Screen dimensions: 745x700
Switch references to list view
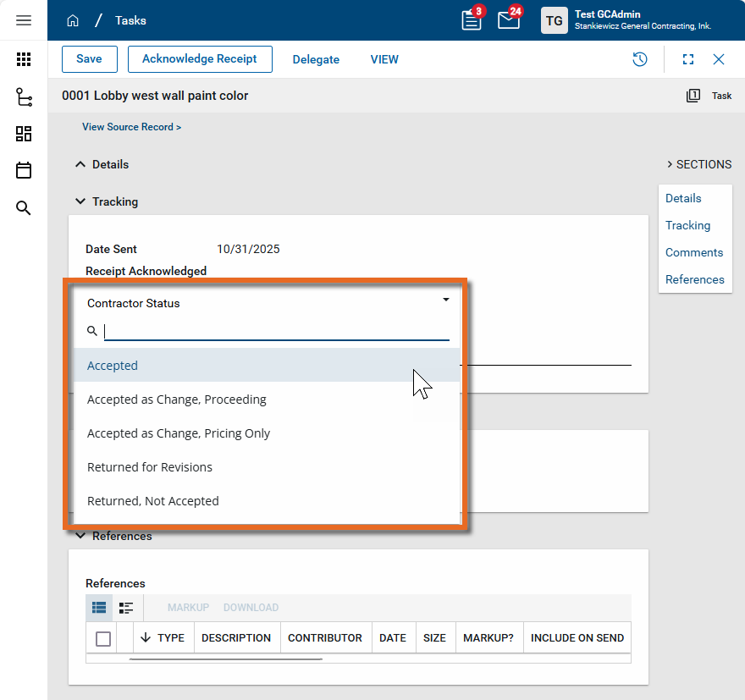(x=99, y=608)
